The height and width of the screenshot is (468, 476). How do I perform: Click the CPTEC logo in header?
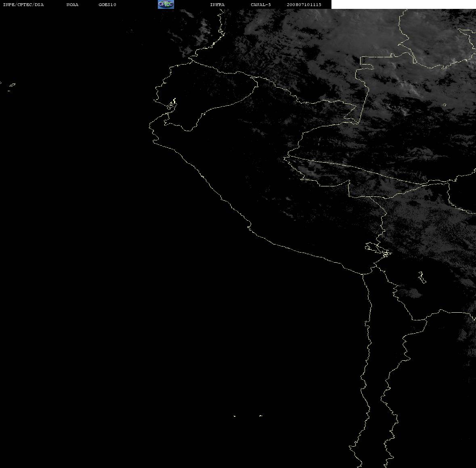click(x=166, y=4)
